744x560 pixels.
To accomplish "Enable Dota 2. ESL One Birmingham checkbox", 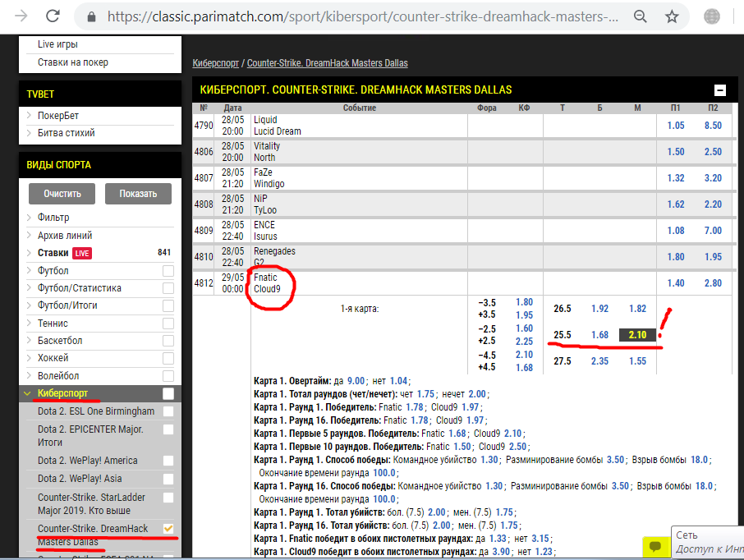I will pyautogui.click(x=168, y=411).
